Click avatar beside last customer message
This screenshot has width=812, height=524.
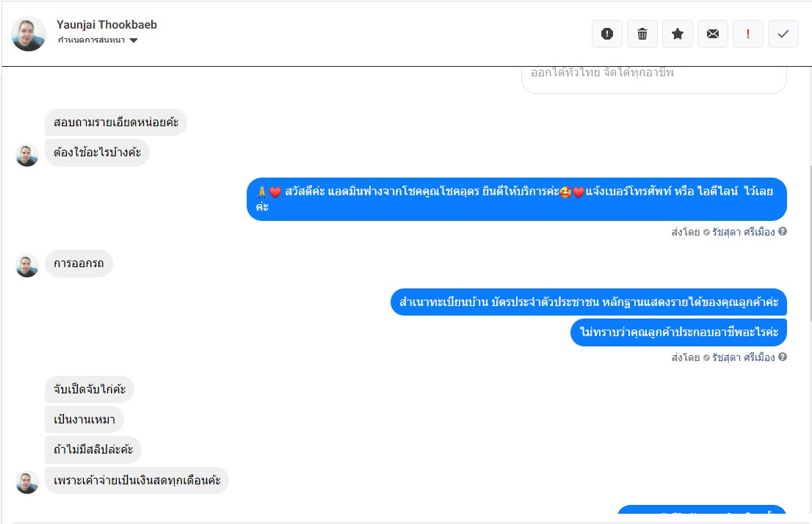(x=27, y=482)
